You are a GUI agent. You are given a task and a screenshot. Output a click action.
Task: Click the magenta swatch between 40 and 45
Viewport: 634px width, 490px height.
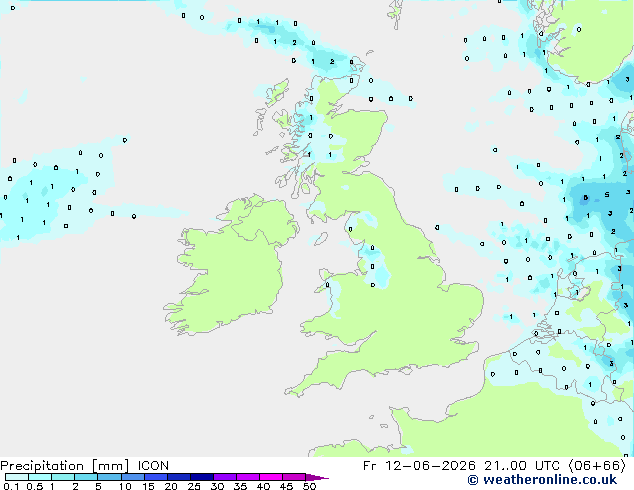click(271, 477)
